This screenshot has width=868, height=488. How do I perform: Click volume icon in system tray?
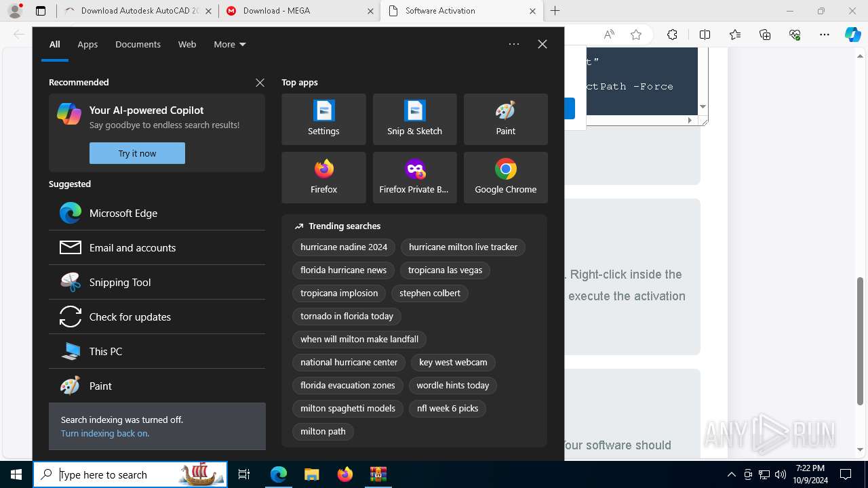[x=780, y=474]
